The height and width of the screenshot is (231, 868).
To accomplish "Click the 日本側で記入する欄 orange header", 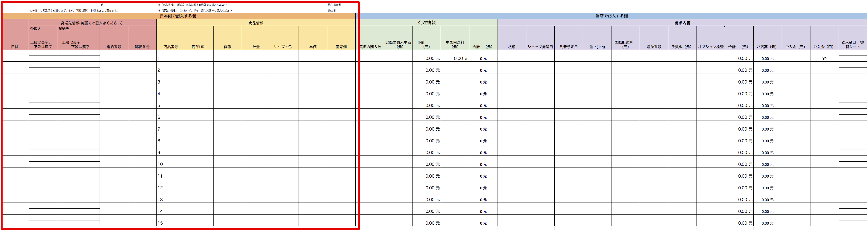I will pyautogui.click(x=178, y=16).
